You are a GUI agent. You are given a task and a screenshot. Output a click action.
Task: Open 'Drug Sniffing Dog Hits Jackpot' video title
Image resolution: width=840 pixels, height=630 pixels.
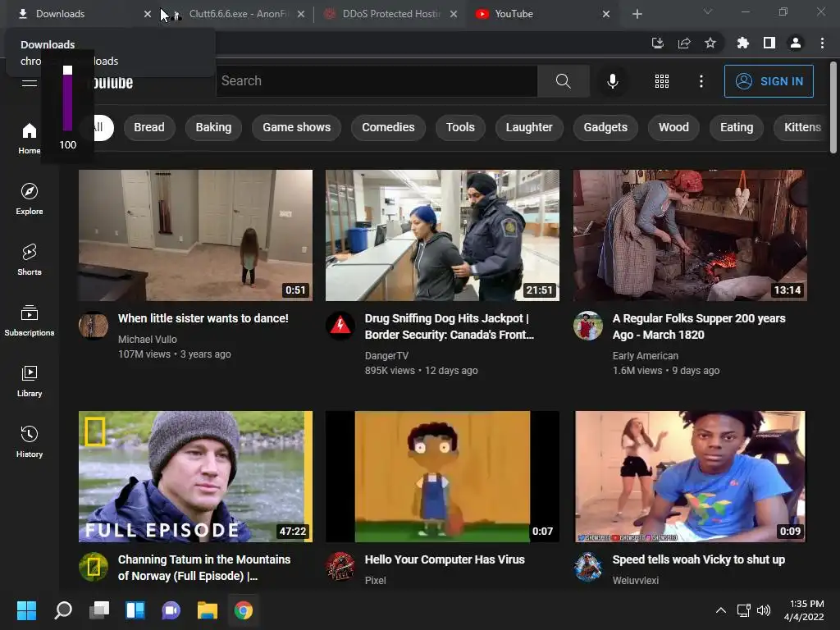(x=449, y=326)
